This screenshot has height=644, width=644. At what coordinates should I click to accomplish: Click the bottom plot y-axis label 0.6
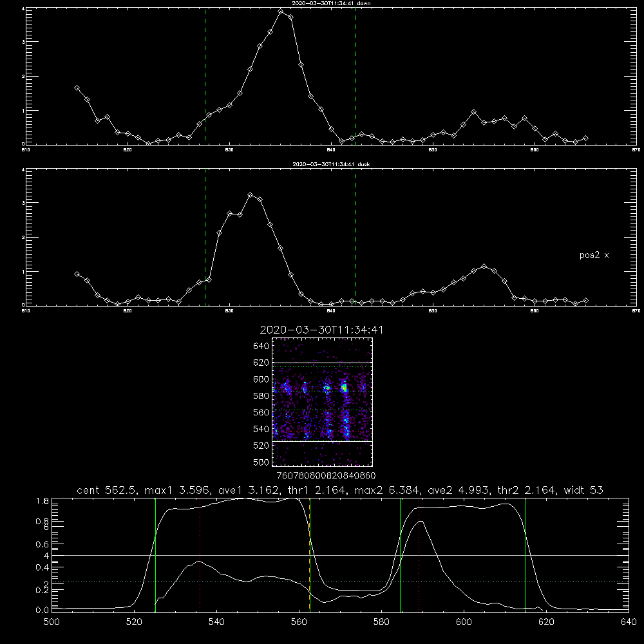(x=43, y=544)
